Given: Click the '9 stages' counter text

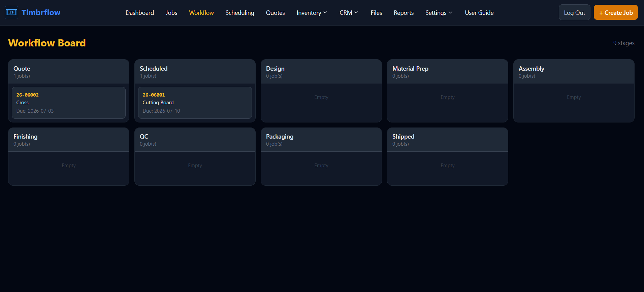Looking at the screenshot, I should click(x=624, y=43).
